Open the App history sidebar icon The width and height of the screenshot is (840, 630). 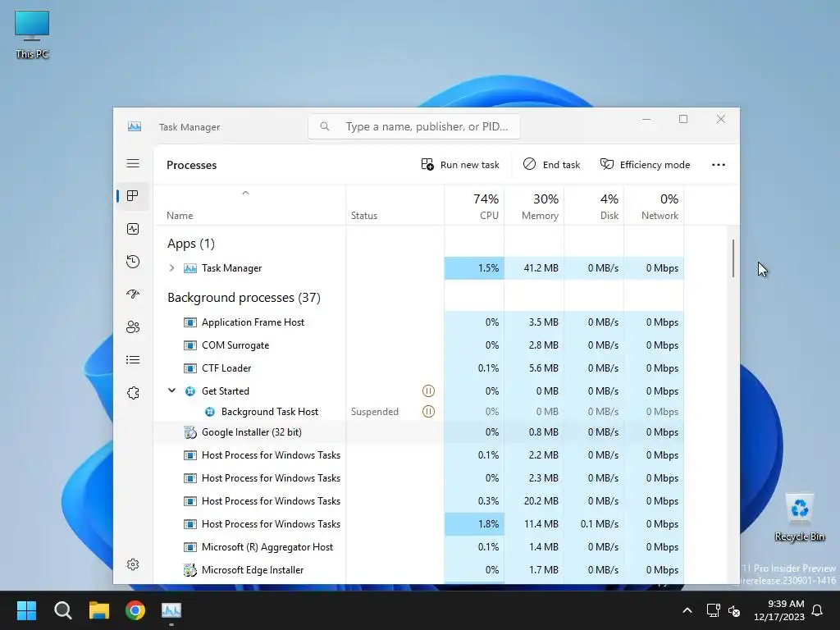point(133,262)
